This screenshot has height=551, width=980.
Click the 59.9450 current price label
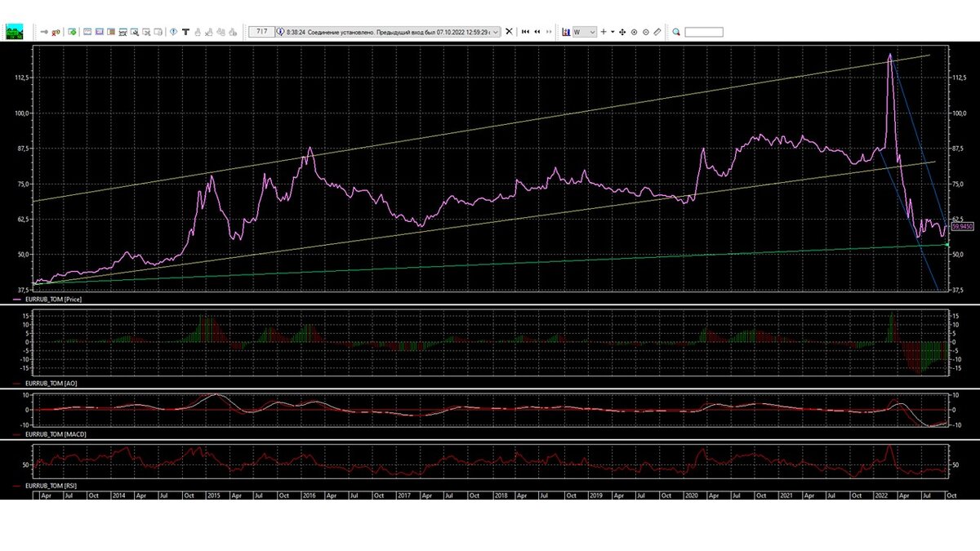click(961, 227)
